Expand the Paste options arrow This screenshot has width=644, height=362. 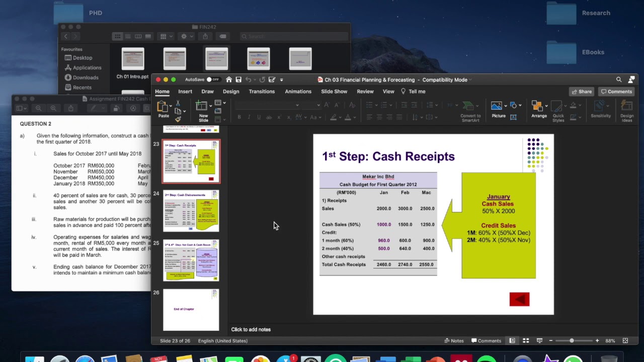(170, 106)
